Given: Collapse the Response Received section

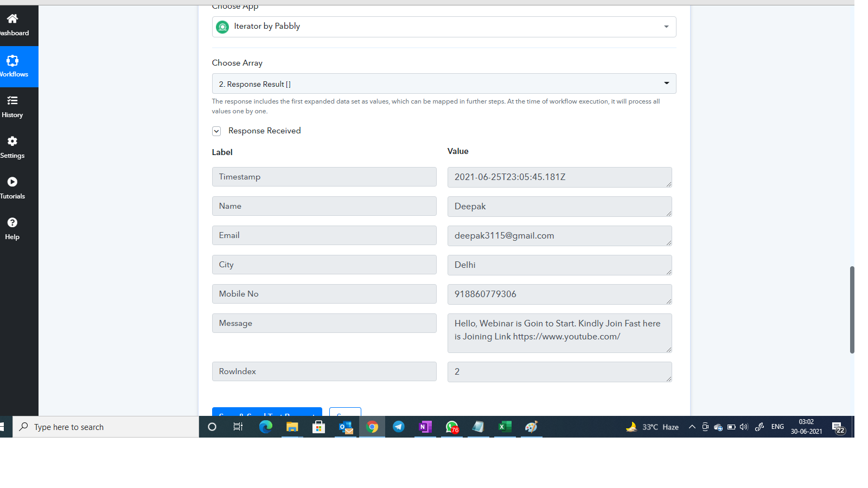Looking at the screenshot, I should click(216, 131).
